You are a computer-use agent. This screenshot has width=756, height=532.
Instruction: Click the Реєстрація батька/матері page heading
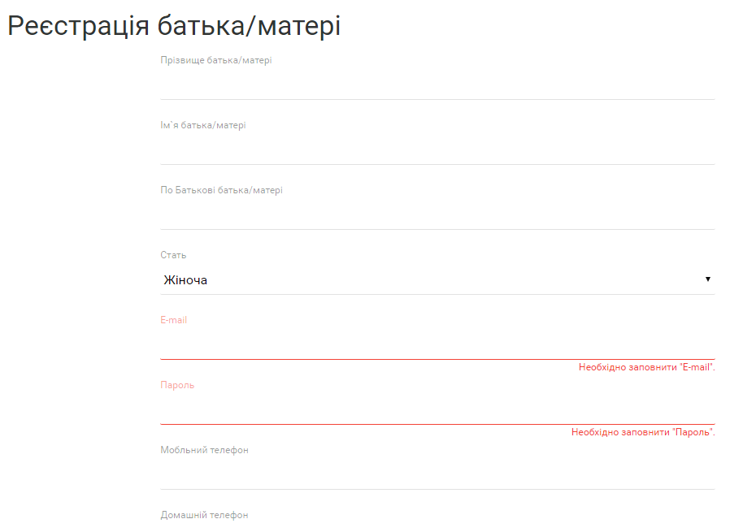click(x=174, y=26)
